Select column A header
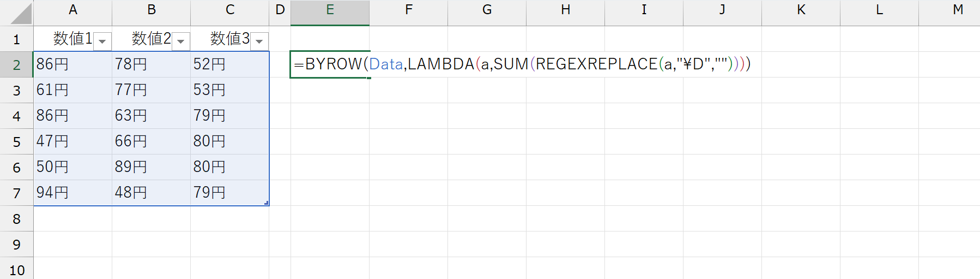Screen dimensions: 980x279 point(72,10)
